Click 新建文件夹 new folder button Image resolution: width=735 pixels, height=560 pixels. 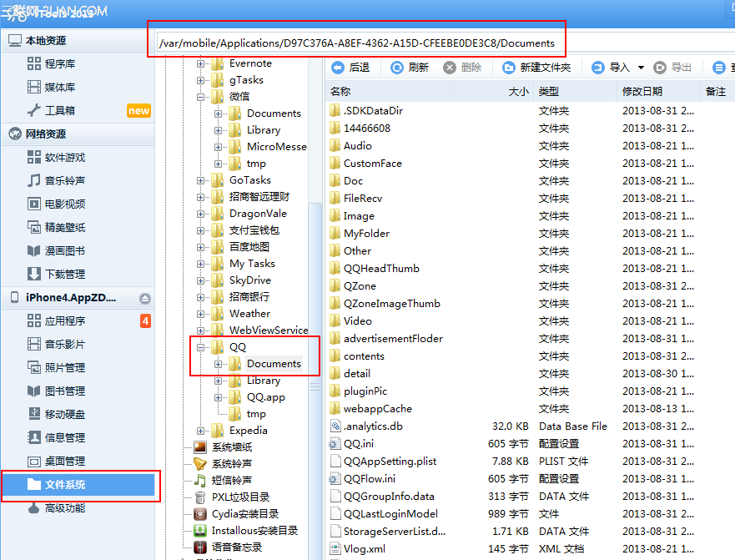[536, 68]
